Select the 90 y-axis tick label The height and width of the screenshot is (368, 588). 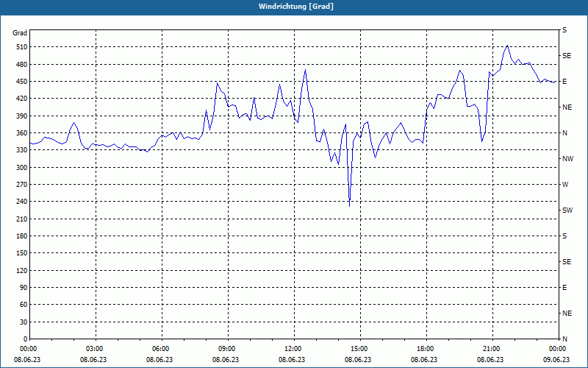[23, 288]
